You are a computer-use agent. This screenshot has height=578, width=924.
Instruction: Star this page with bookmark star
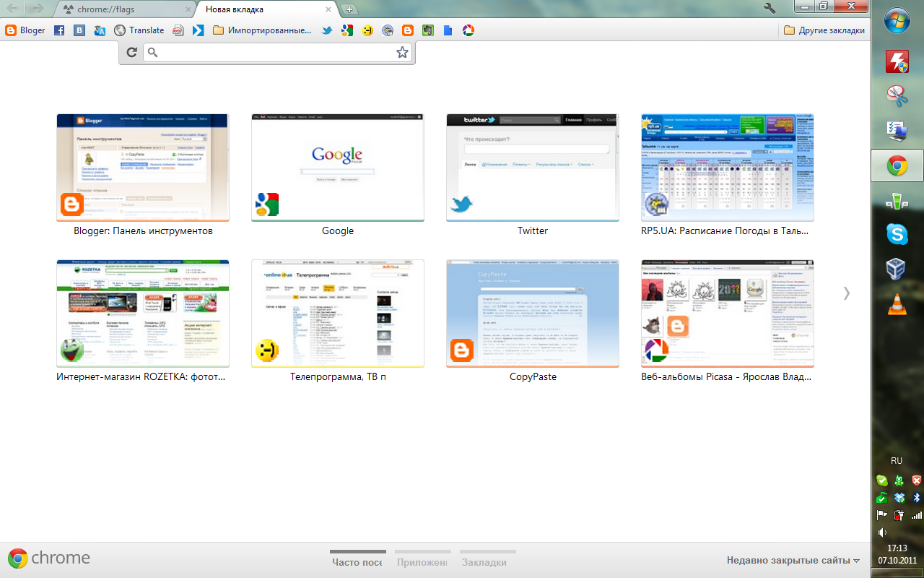[x=403, y=52]
